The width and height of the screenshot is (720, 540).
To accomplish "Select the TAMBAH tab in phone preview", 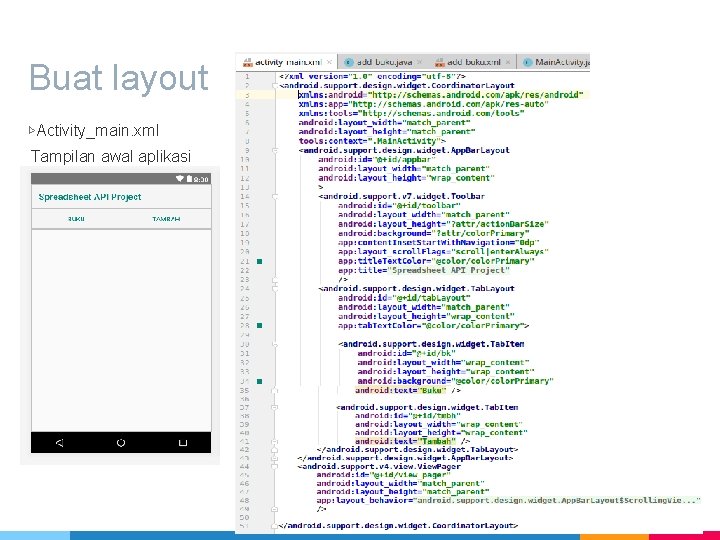I will click(x=166, y=219).
